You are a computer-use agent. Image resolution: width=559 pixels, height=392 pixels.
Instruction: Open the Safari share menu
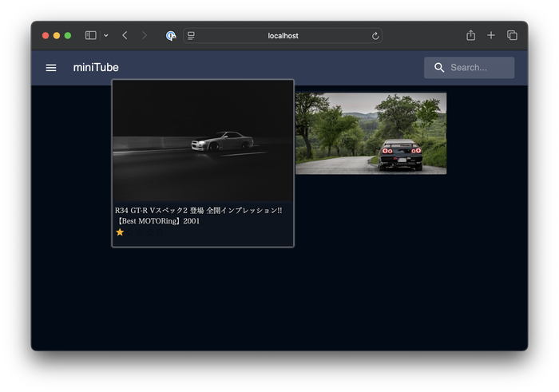tap(470, 36)
